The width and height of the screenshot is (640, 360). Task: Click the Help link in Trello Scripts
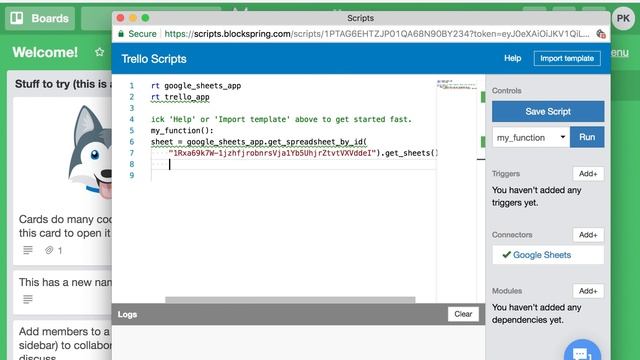(x=512, y=58)
